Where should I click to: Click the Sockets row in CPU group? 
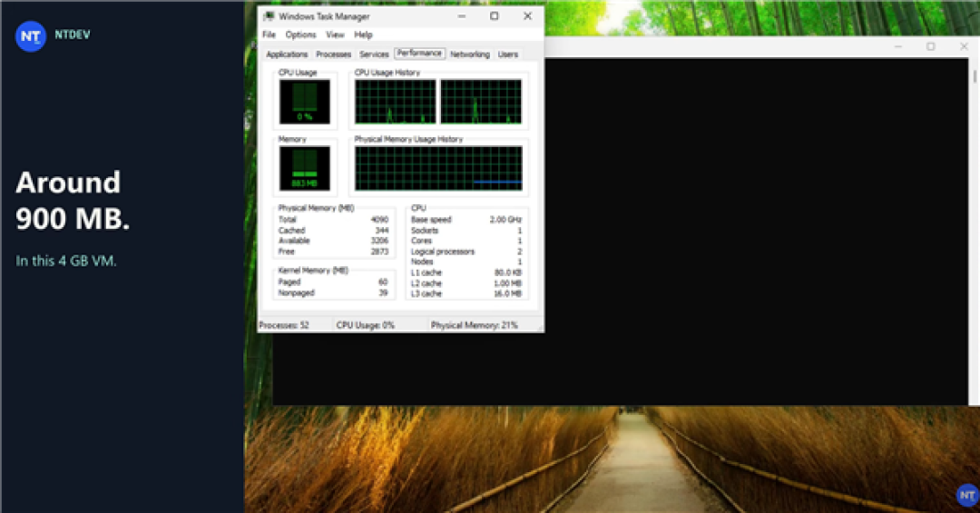coord(466,231)
